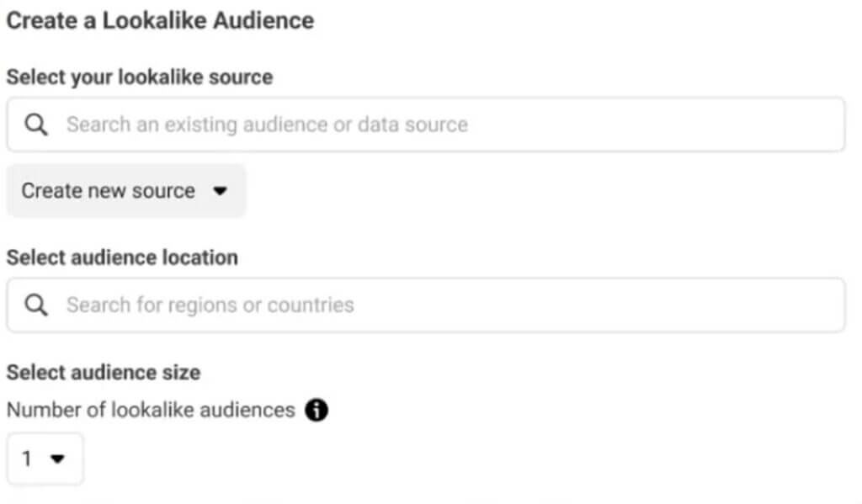Click the search glass icon for audience data sources

point(35,124)
